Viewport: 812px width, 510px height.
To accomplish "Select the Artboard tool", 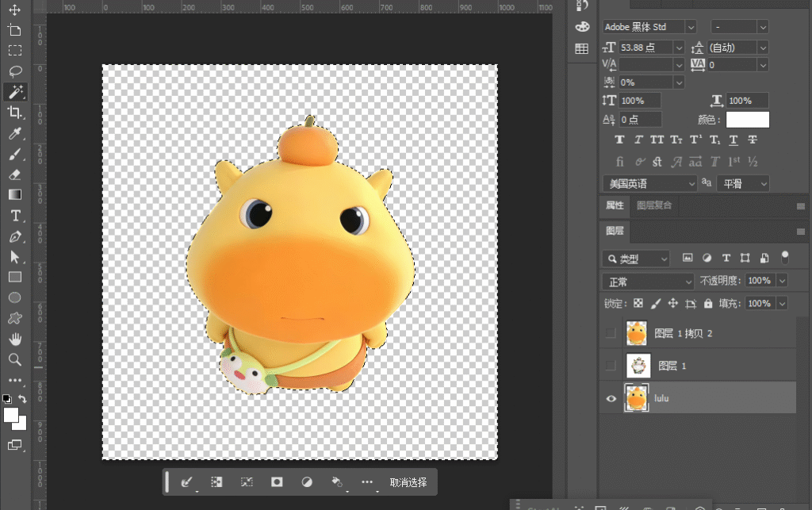I will click(14, 30).
